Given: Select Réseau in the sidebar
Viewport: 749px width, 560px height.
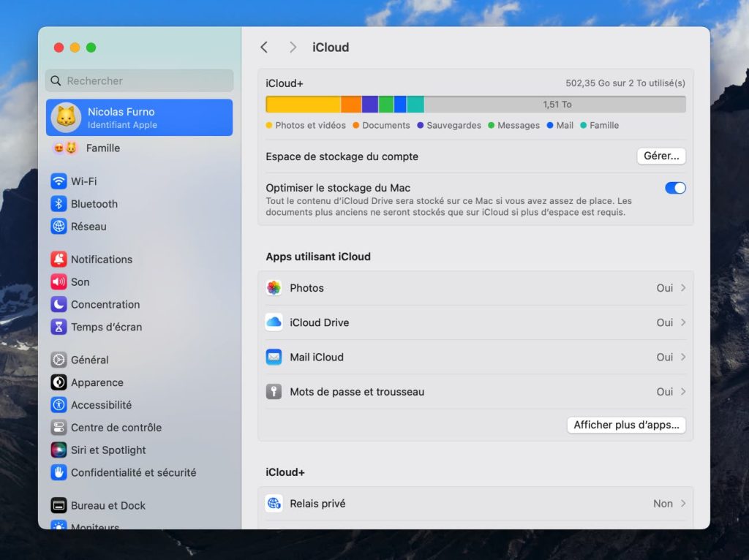Looking at the screenshot, I should (140, 227).
